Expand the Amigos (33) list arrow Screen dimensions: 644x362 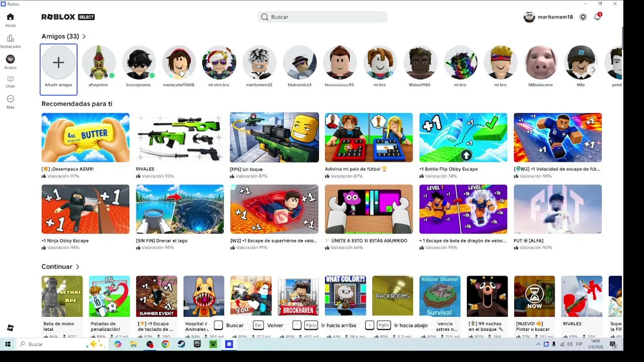[84, 37]
